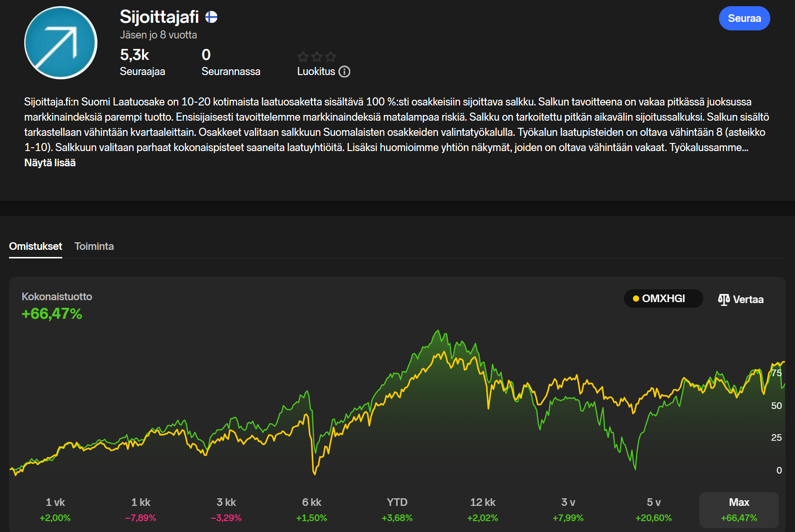Click the Sijoittajafi arrow profile avatar
This screenshot has height=532, width=795.
pyautogui.click(x=61, y=43)
